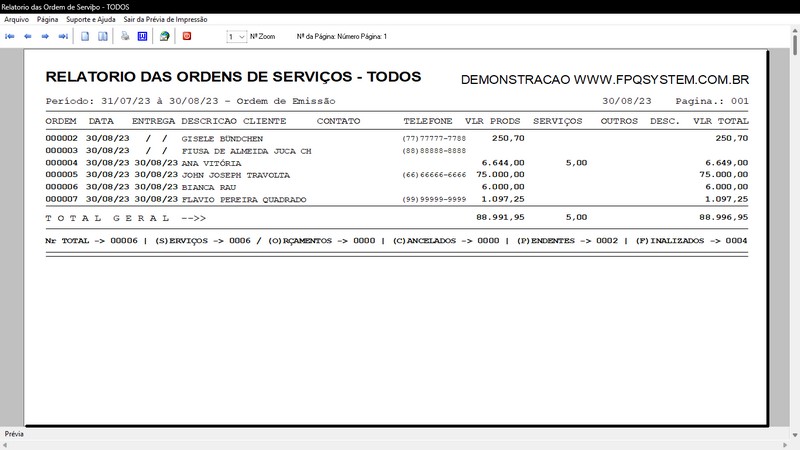
Task: Click the vertical scrollbar thumb
Action: click(795, 45)
